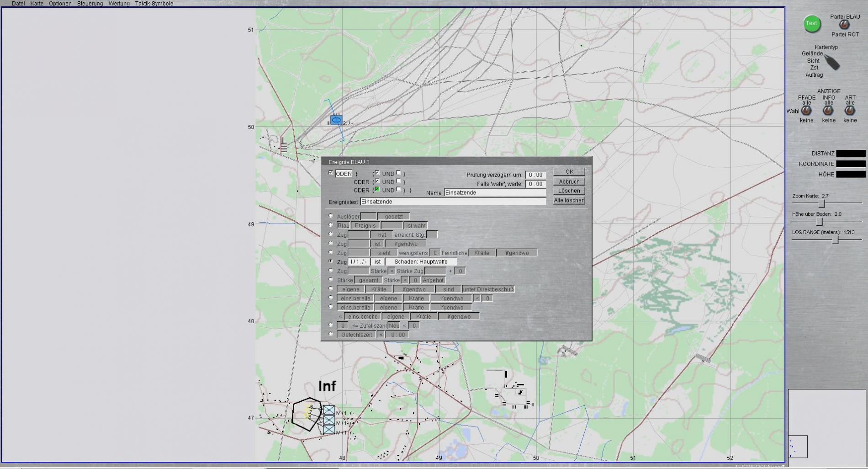Select the Auslöser gesetzt radio button

(331, 216)
